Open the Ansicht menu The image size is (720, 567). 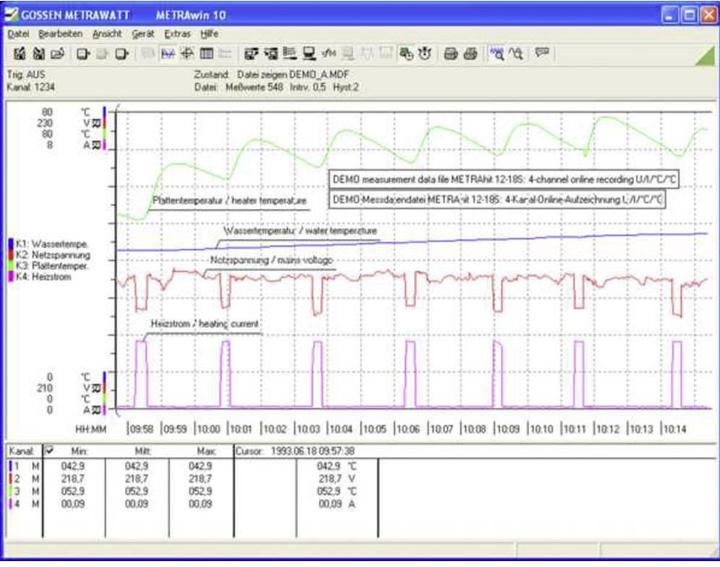point(107,34)
